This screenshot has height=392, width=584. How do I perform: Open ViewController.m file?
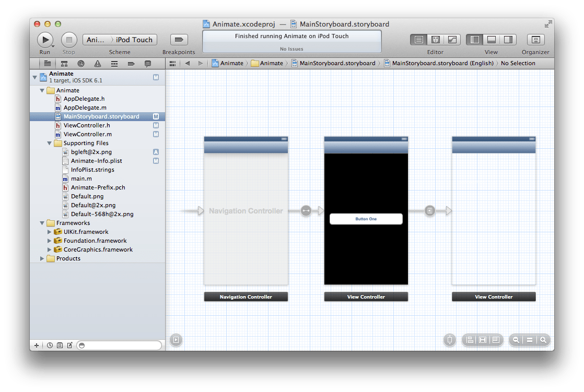(x=97, y=134)
